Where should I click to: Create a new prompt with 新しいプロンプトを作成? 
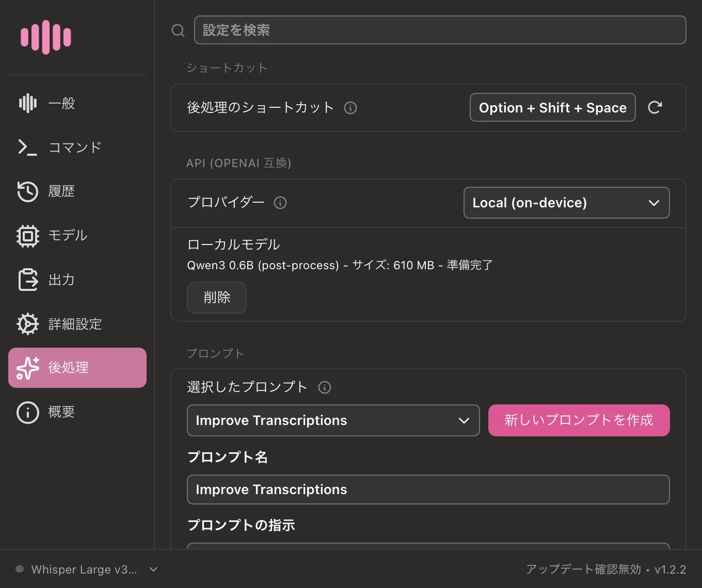click(579, 420)
